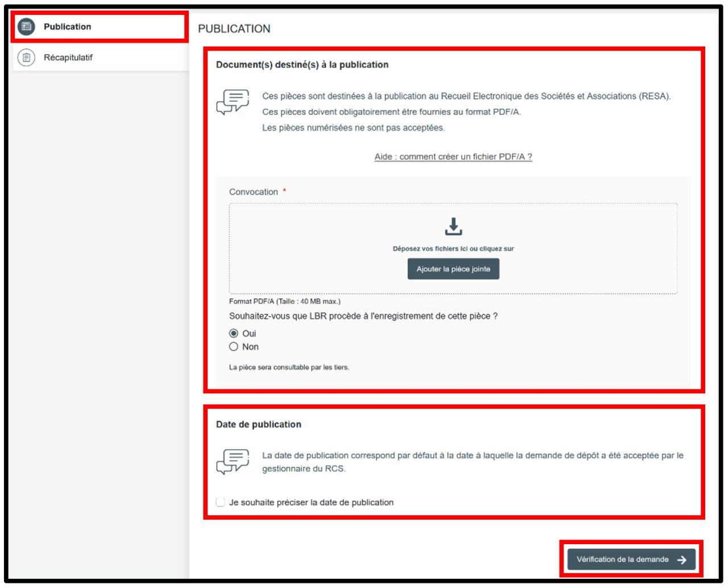
Task: Switch to the Récapitulatif step label
Action: (x=68, y=57)
